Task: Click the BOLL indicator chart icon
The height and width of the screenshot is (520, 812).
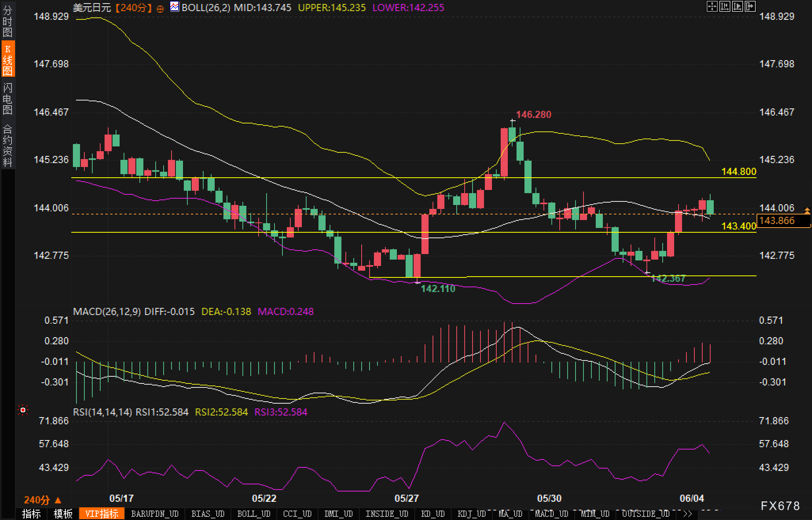Action: tap(174, 7)
